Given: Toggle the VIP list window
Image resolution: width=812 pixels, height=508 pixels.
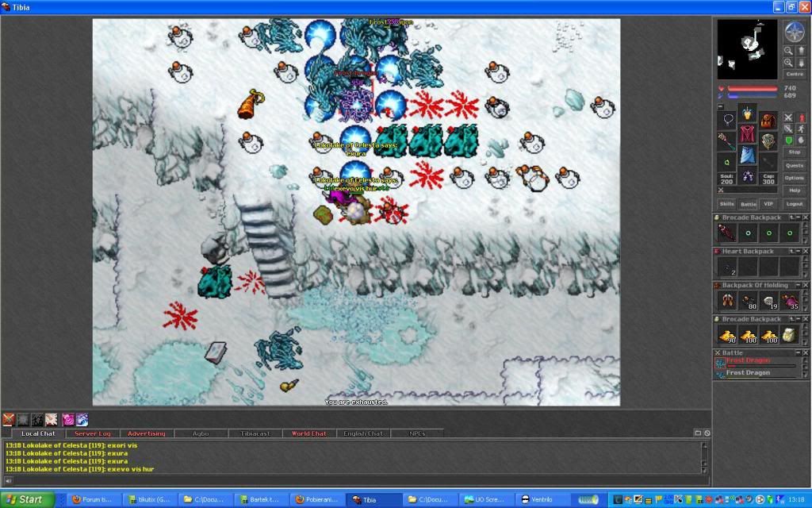Looking at the screenshot, I should tap(768, 204).
